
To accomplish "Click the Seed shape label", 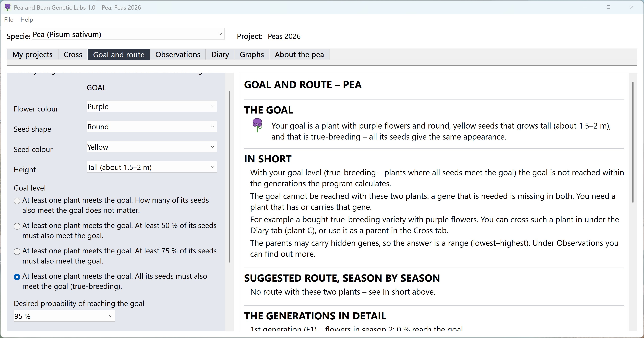I will tap(32, 129).
